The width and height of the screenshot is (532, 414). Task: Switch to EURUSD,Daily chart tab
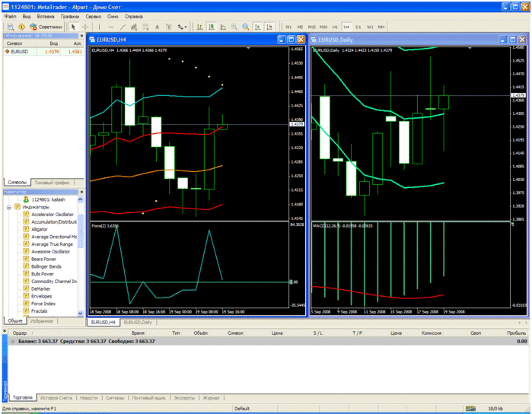pyautogui.click(x=138, y=322)
